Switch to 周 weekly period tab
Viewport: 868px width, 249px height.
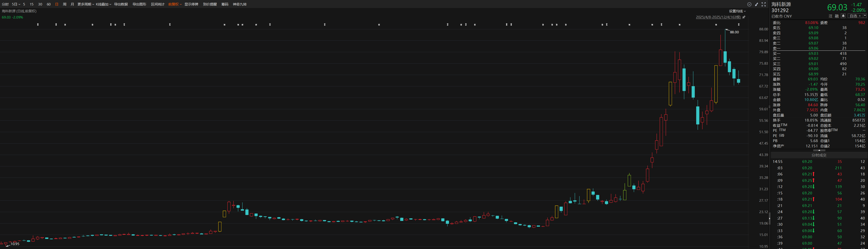64,4
